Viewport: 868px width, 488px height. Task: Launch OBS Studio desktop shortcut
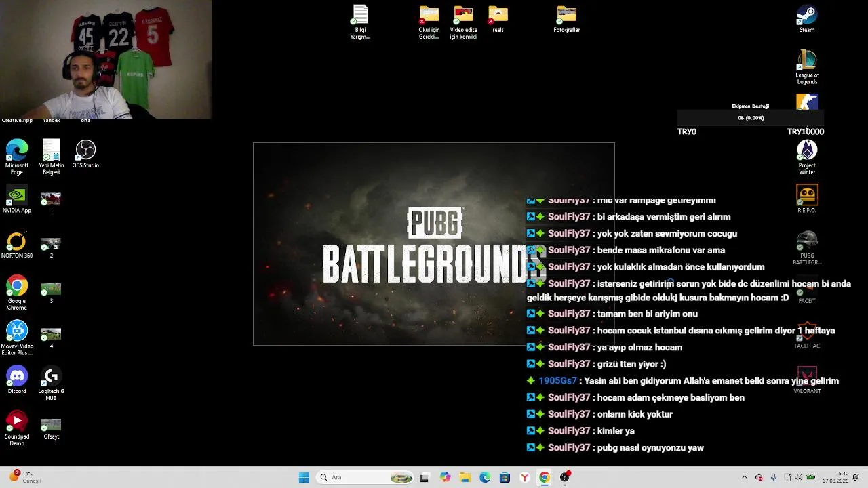click(x=85, y=154)
